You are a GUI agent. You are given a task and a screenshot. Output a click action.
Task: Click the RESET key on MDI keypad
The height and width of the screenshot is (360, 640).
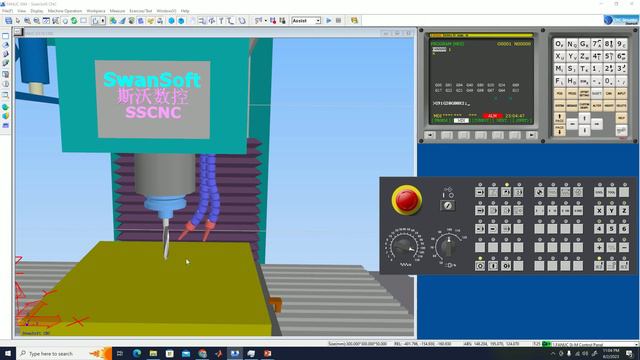point(621,131)
